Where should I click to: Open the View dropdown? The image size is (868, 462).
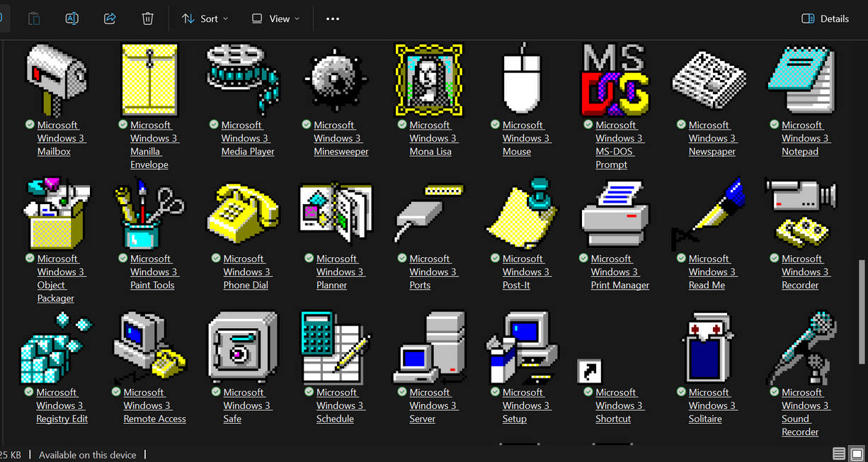[x=275, y=18]
